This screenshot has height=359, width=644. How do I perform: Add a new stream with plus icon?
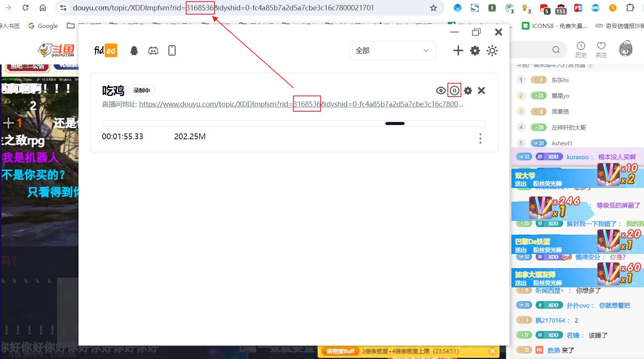pos(458,51)
